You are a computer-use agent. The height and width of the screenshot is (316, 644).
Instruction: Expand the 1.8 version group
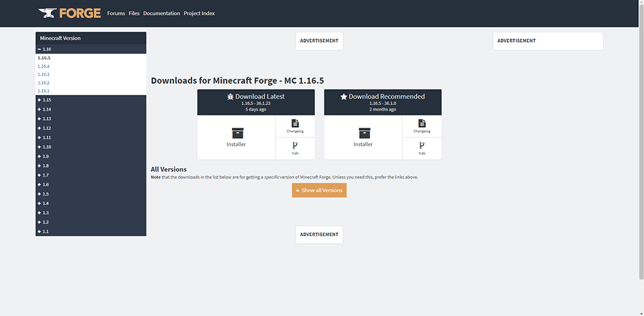click(x=91, y=166)
